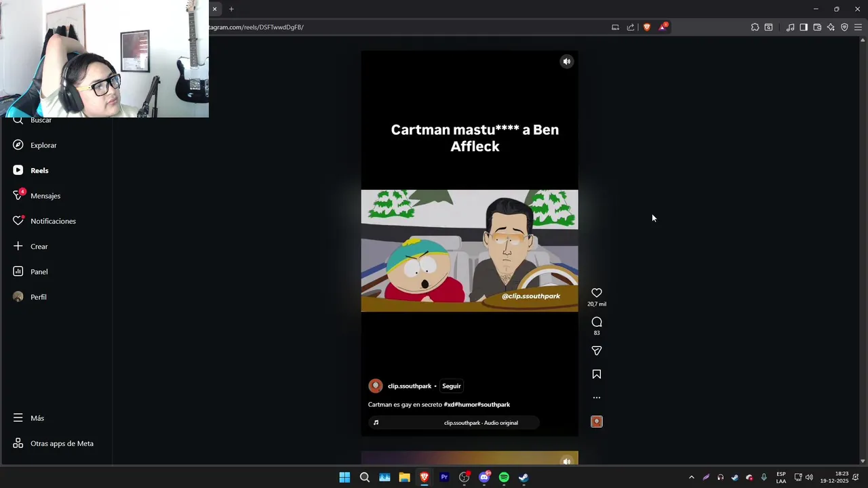This screenshot has width=868, height=488.
Task: Open the three-dot more options on the reel
Action: (x=597, y=398)
